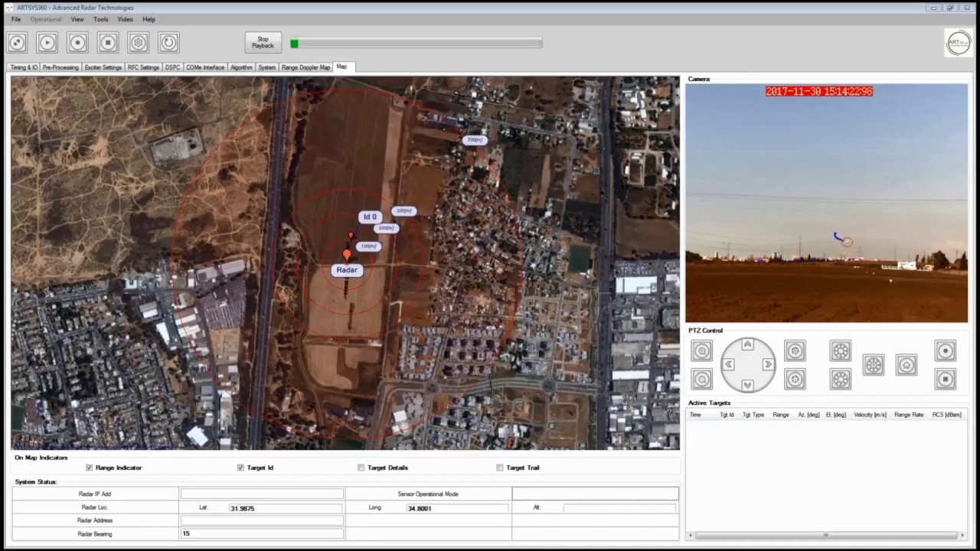
Task: Click the Sensor Operational Mode value field
Action: click(x=595, y=494)
